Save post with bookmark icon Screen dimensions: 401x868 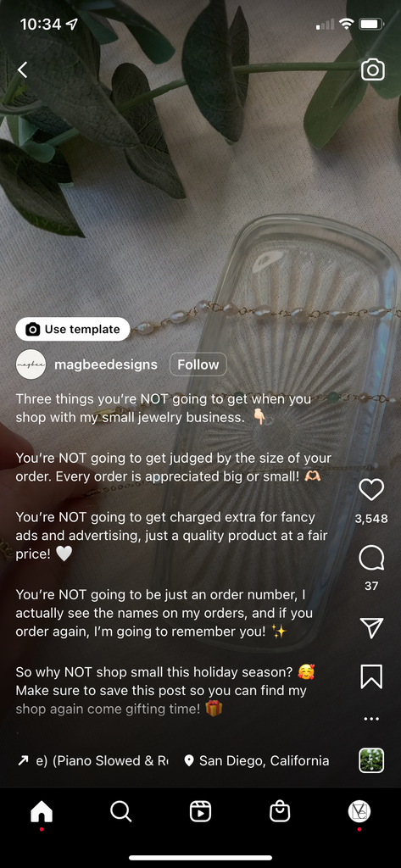point(371,676)
